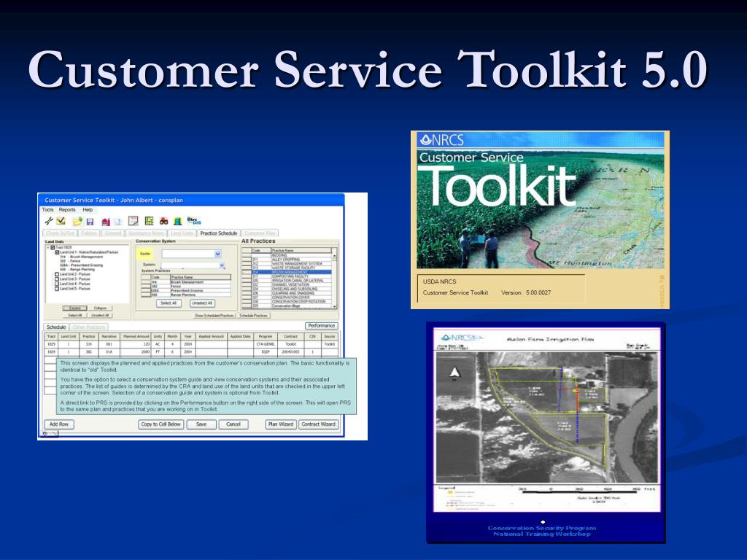Open the Guide dropdown in Conservation System
This screenshot has width=747, height=560.
[x=217, y=254]
